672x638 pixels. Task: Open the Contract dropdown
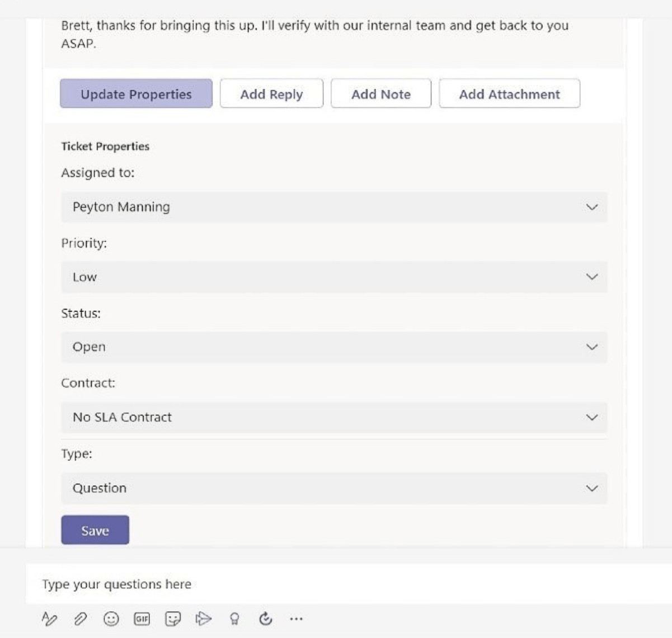click(x=334, y=417)
